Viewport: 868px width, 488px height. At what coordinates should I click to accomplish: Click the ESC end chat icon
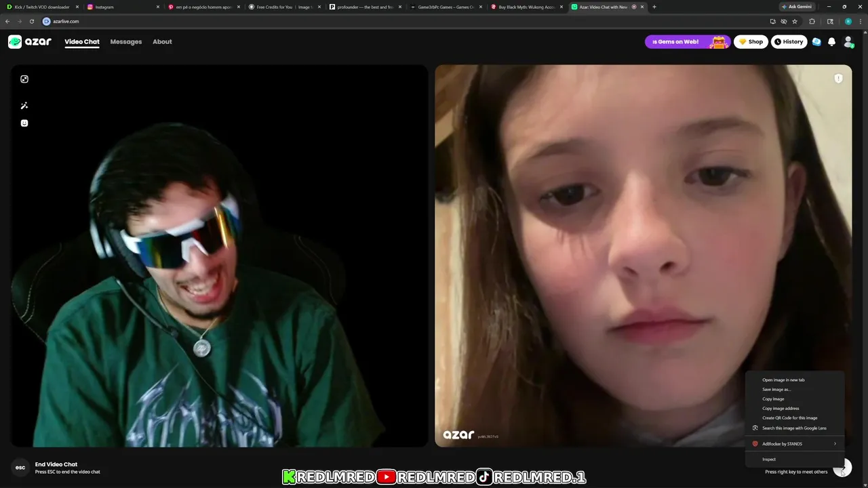(20, 468)
